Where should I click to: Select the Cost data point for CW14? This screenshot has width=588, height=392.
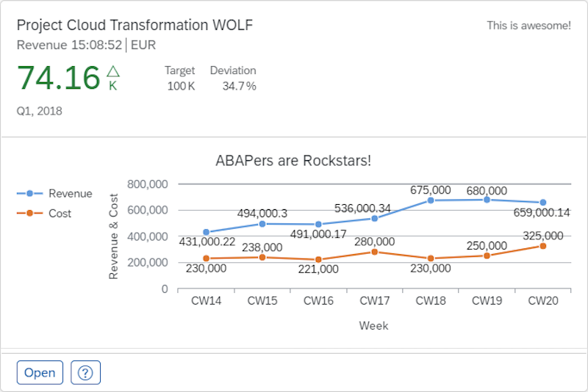click(x=206, y=258)
